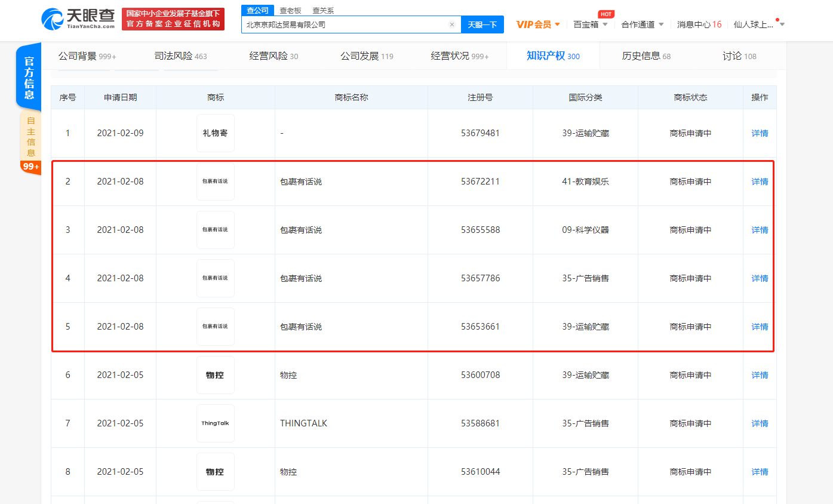Open the 历史信息 tab

click(646, 56)
